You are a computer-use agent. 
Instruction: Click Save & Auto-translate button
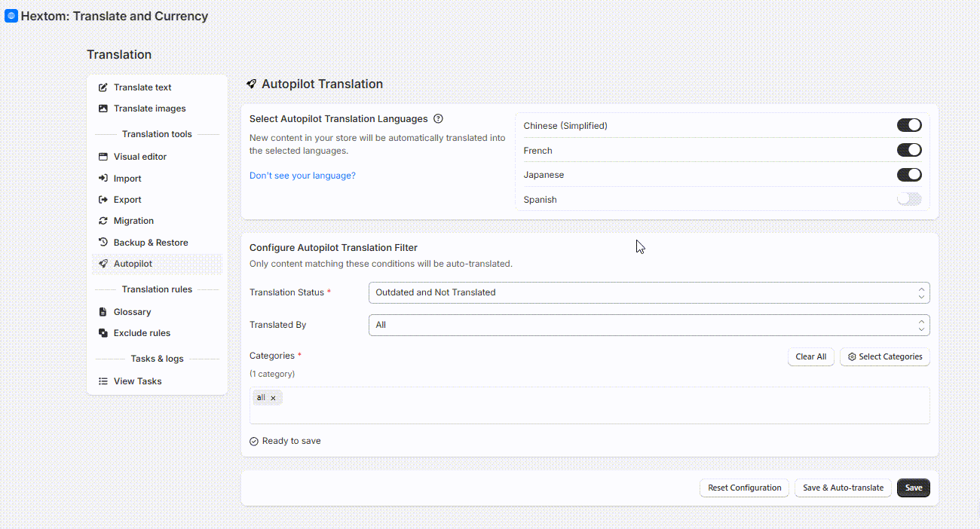point(844,488)
